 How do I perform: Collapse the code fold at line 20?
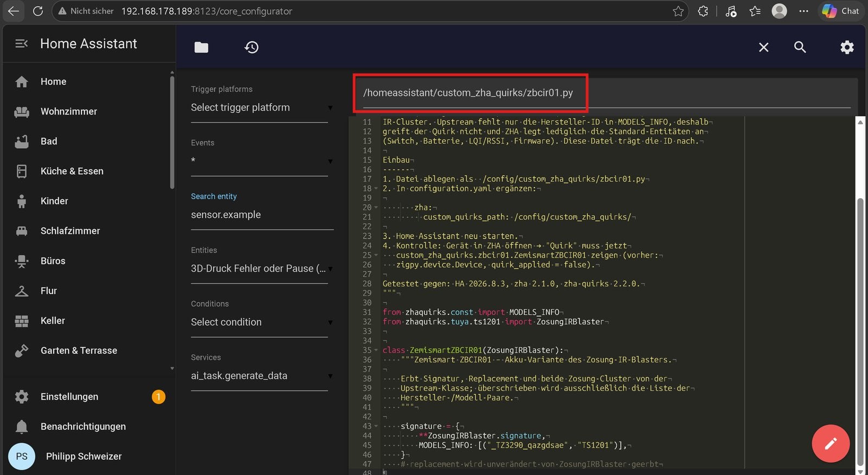click(376, 207)
